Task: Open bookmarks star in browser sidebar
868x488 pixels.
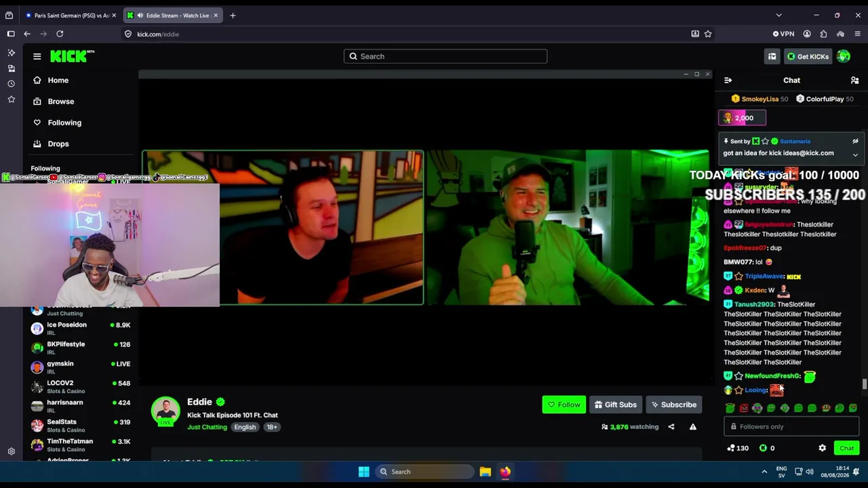Action: pos(11,99)
